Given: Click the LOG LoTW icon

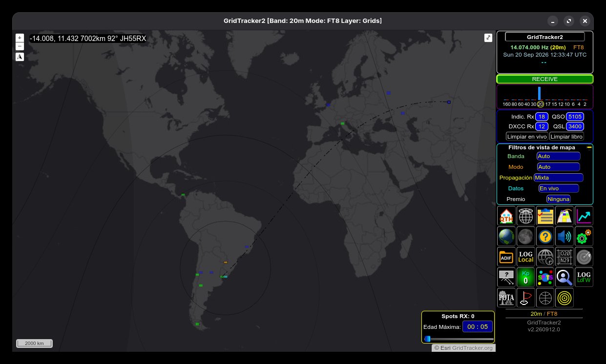Looking at the screenshot, I should pyautogui.click(x=584, y=277).
